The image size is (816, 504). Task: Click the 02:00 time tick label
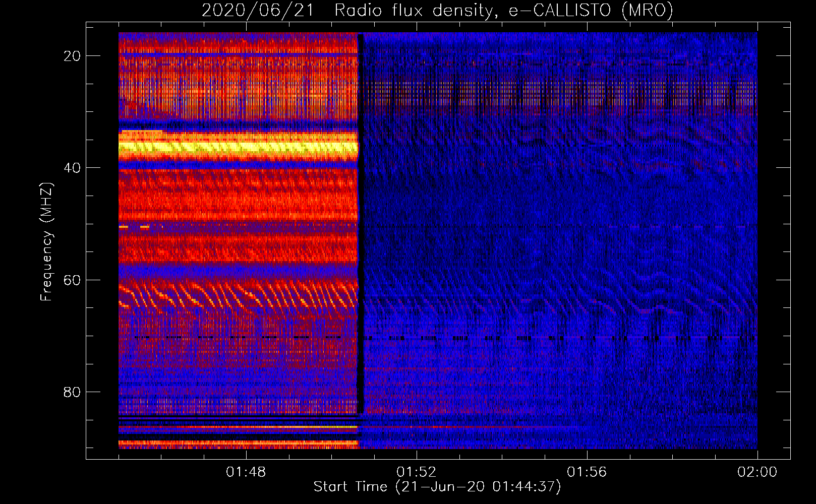pyautogui.click(x=757, y=472)
